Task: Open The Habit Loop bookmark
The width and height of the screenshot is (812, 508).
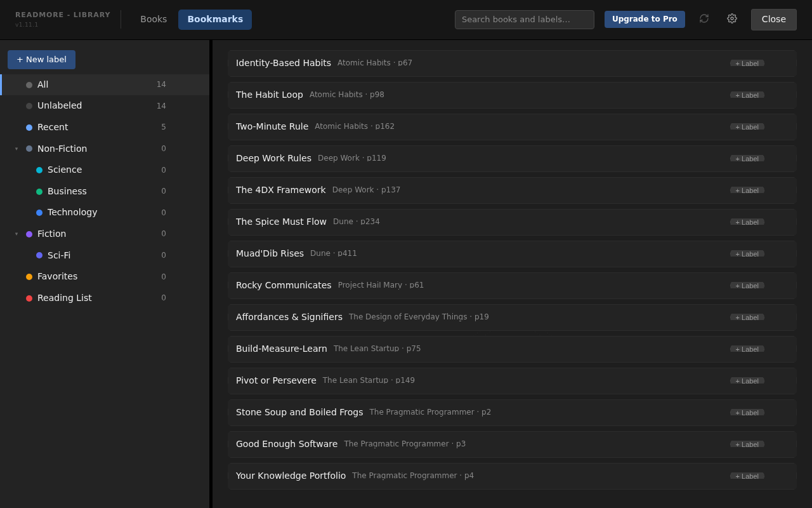Action: coord(512,95)
